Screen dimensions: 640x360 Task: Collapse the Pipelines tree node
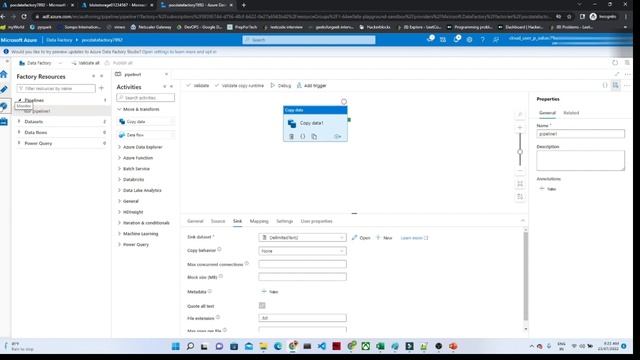coord(19,100)
